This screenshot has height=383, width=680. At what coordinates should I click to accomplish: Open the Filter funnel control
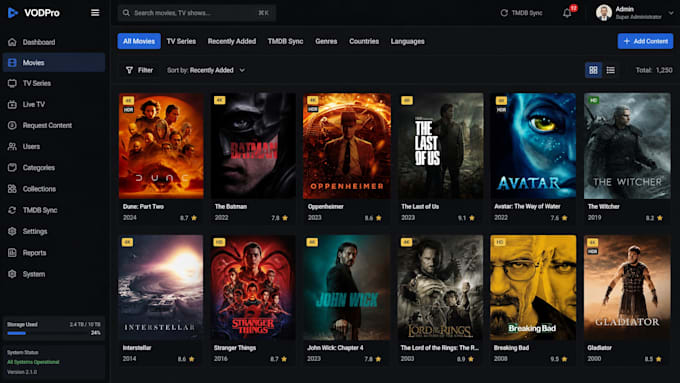[x=139, y=70]
